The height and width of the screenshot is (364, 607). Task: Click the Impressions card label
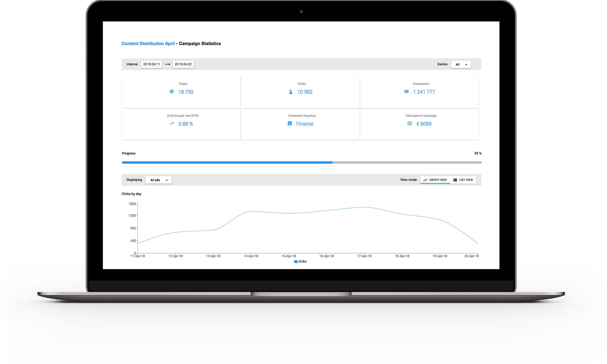click(x=421, y=84)
